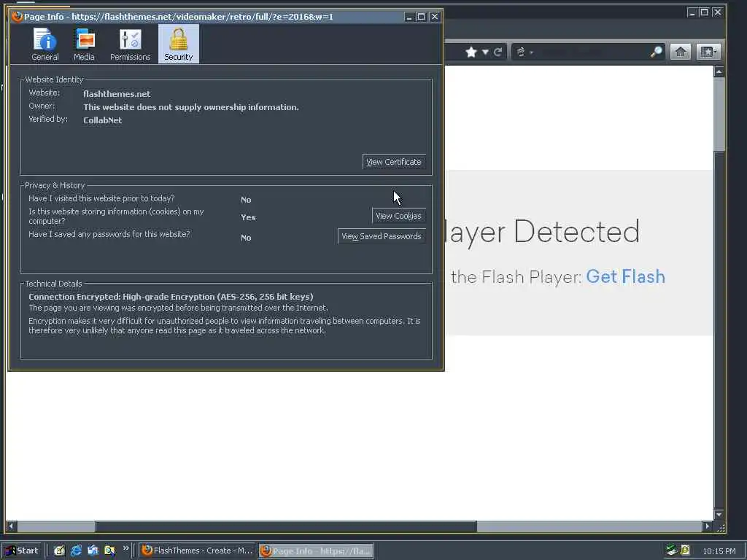747x560 pixels.
Task: Expand quick launch overflow chevron
Action: (x=125, y=548)
